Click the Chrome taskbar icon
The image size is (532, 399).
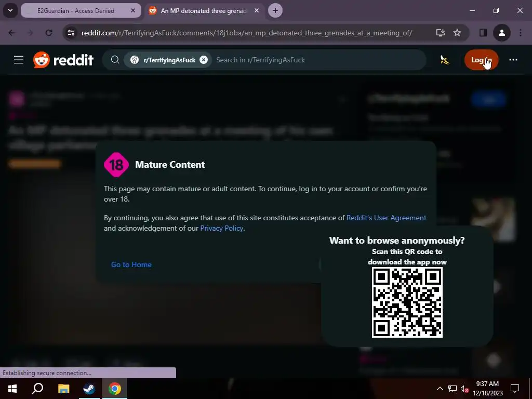[x=115, y=389]
